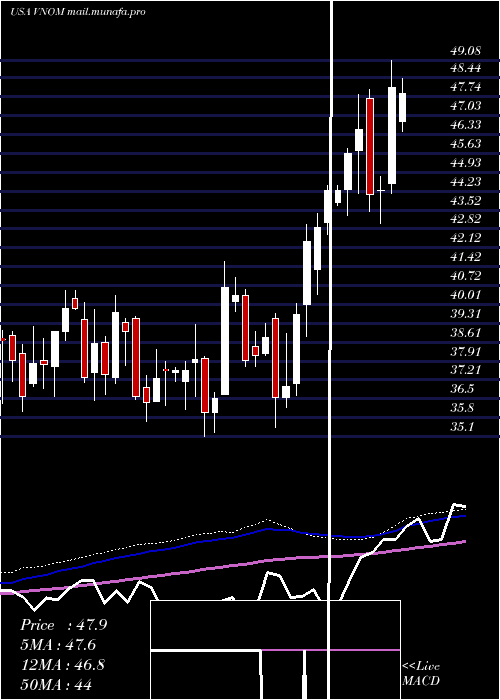Click the 47.03 price axis label
This screenshot has width=500, height=700.
click(466, 106)
